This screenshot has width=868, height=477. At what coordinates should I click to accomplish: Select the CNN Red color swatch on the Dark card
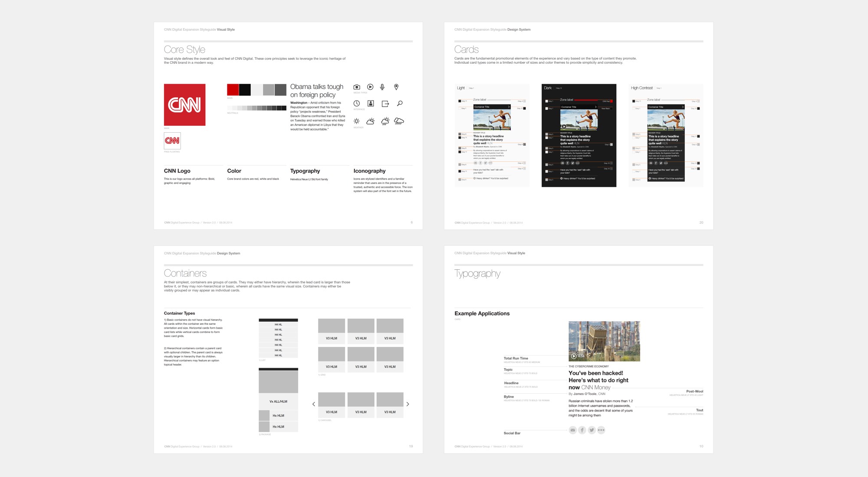611,101
